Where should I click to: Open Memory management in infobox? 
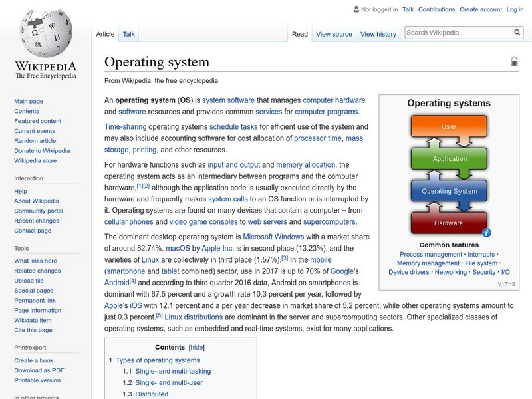click(428, 263)
